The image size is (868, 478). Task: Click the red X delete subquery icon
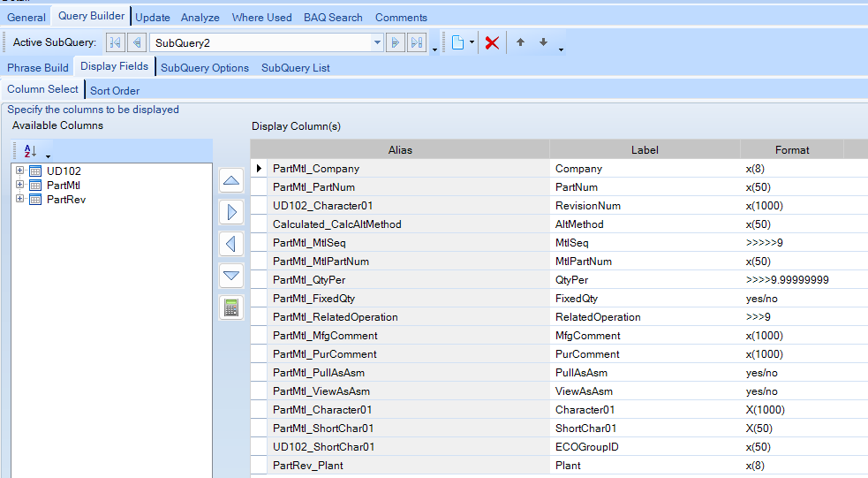pyautogui.click(x=492, y=42)
